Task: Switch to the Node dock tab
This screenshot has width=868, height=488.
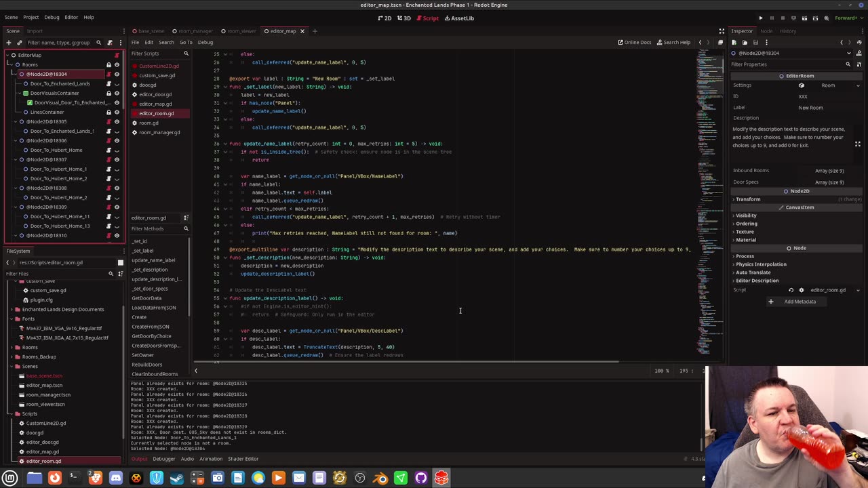Action: pyautogui.click(x=766, y=31)
